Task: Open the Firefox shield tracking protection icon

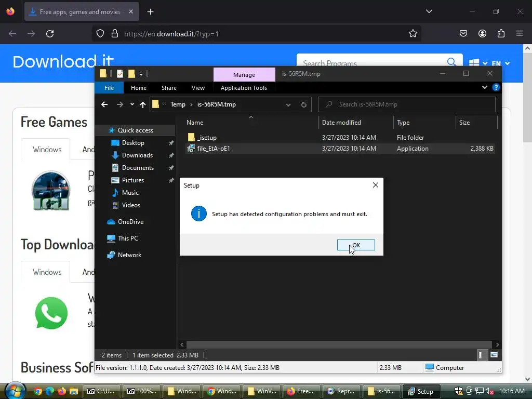Action: pyautogui.click(x=100, y=34)
